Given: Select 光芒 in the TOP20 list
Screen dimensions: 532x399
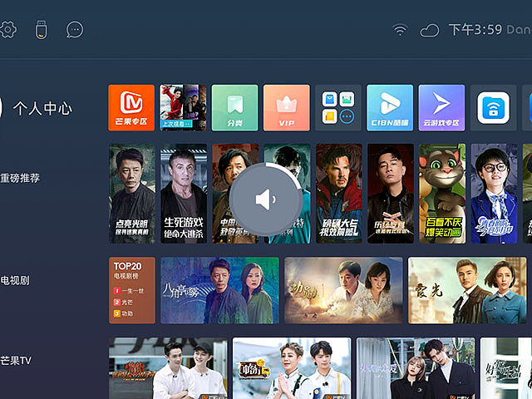Looking at the screenshot, I should 124,303.
